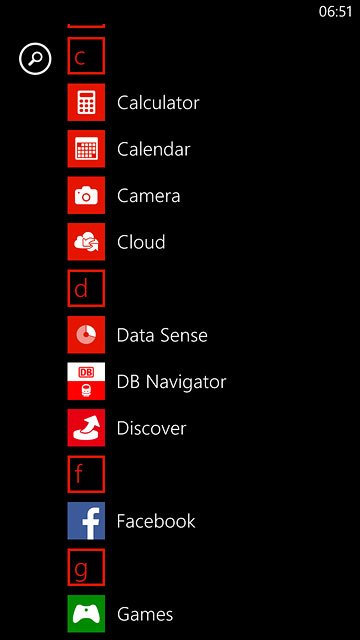Open the letter grid from the 'd' header

86,288
